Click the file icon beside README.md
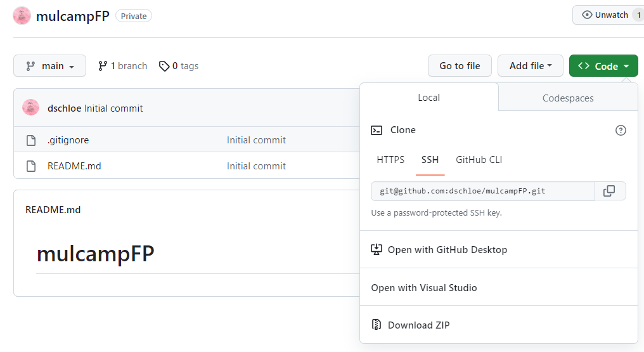This screenshot has height=352, width=644. tap(31, 166)
